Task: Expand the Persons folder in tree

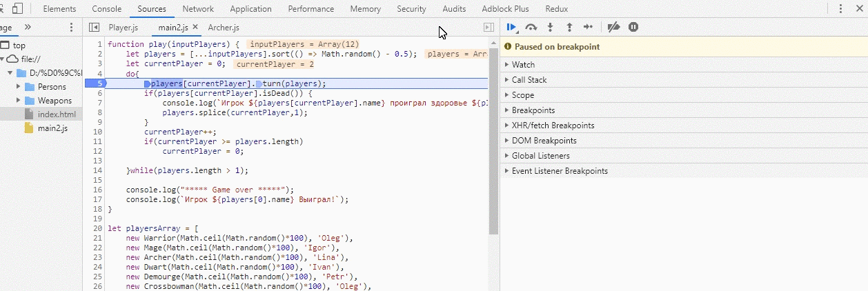Action: coord(19,87)
